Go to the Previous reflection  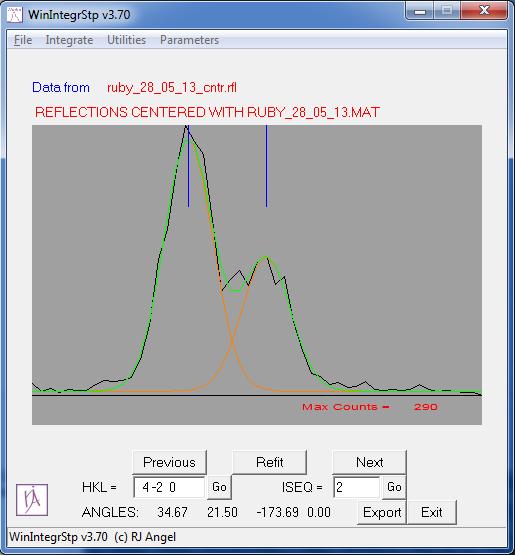coord(169,462)
